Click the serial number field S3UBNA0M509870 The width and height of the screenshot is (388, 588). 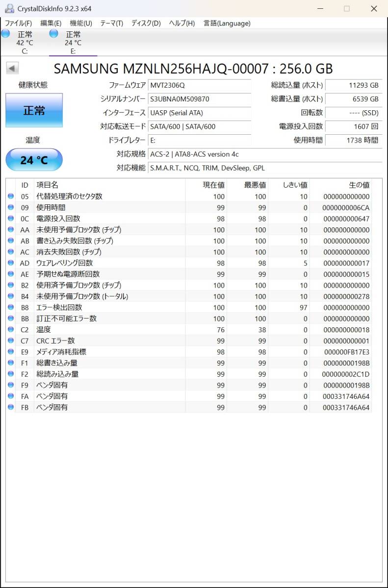coord(200,99)
